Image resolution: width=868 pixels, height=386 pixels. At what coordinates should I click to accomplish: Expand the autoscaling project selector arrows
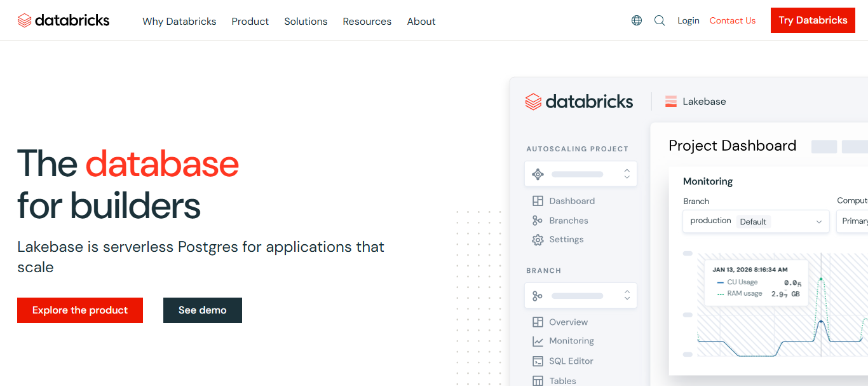627,174
